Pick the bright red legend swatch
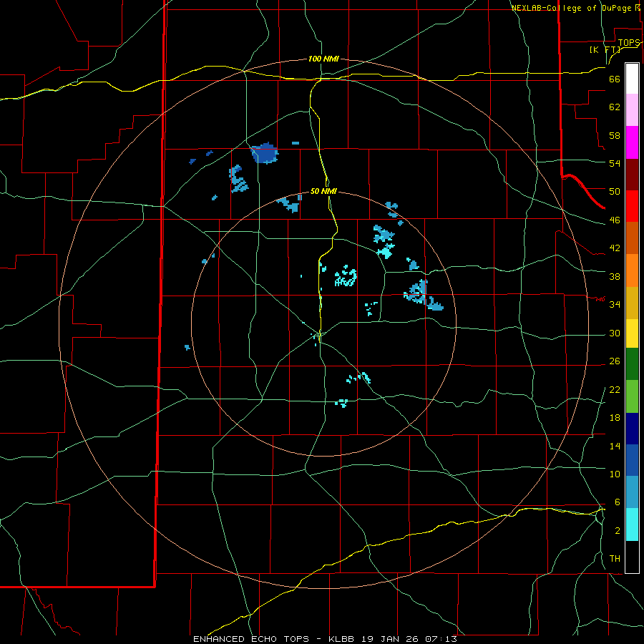 point(632,206)
